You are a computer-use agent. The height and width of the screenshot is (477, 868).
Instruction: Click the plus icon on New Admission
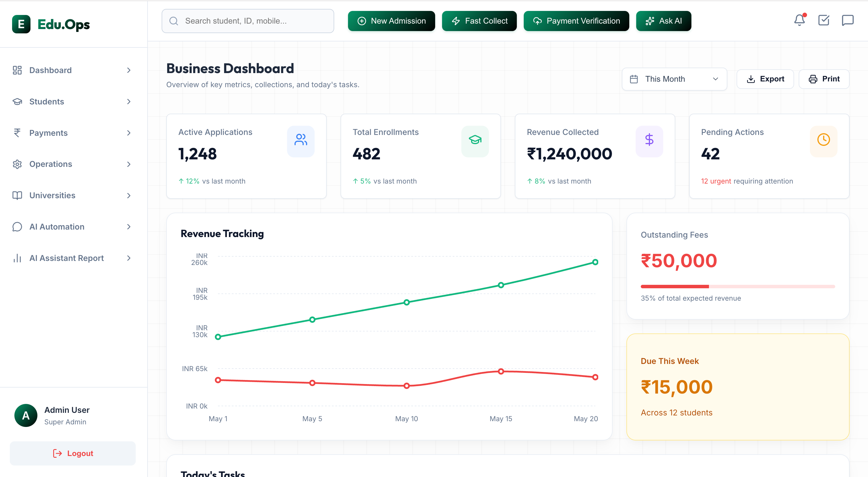coord(362,21)
